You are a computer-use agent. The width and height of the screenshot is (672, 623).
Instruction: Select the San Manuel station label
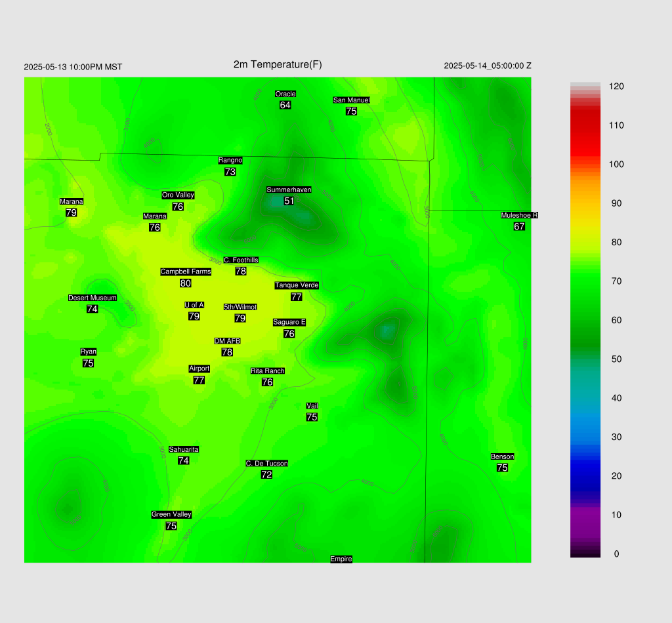coord(352,100)
